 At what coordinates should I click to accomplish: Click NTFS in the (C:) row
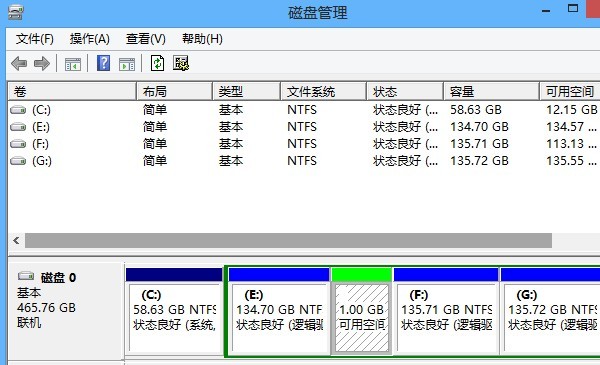(302, 110)
